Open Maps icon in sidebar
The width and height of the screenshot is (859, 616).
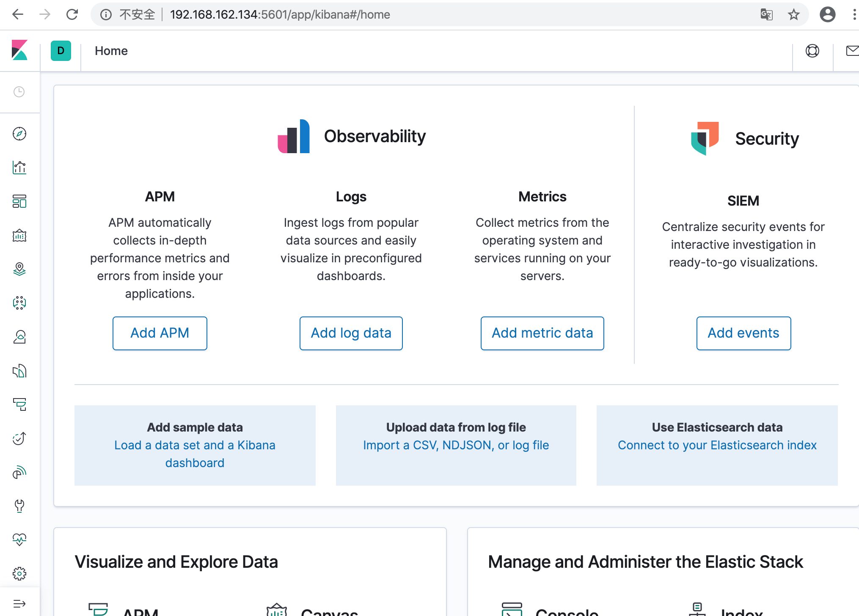pos(19,269)
